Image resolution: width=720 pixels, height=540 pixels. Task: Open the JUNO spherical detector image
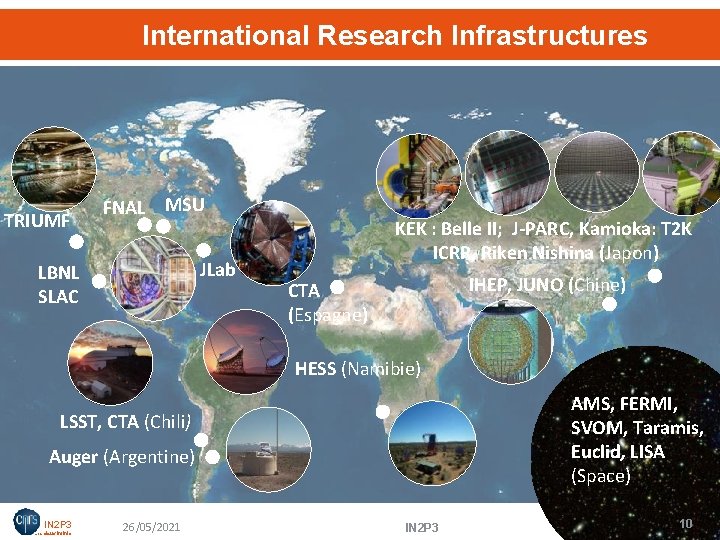511,342
